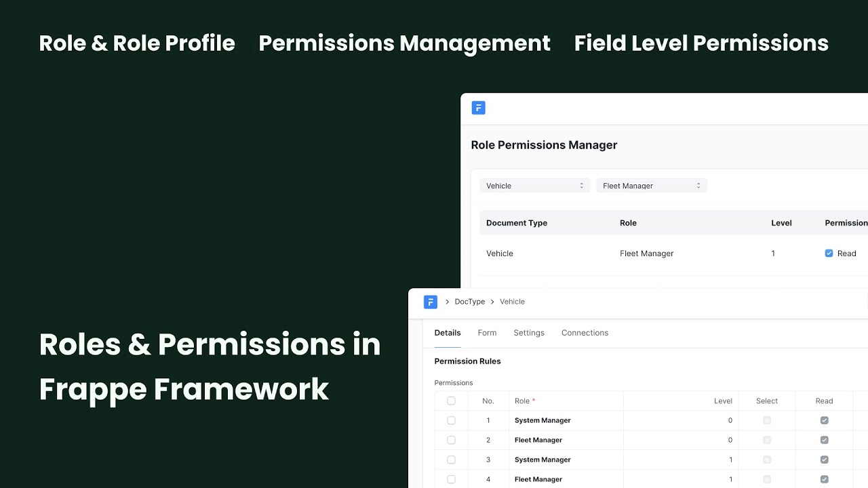This screenshot has width=868, height=488.
Task: Toggle Read permission for row 3
Action: (x=824, y=460)
